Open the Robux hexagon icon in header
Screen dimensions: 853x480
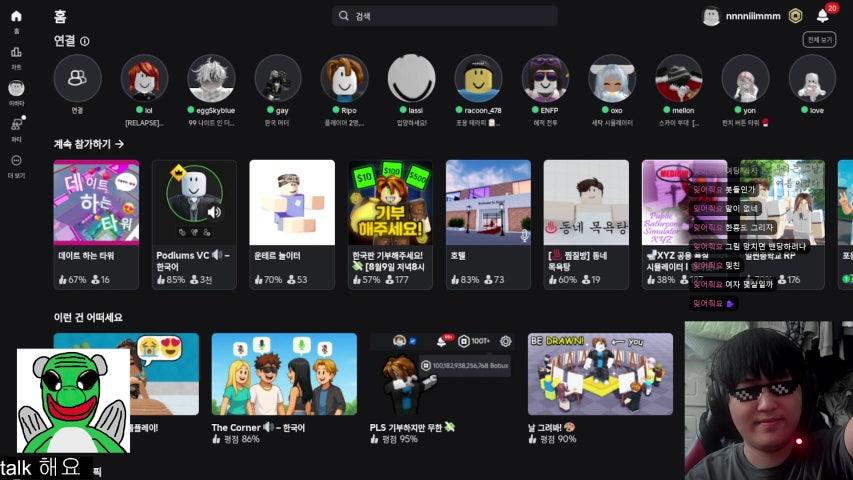[x=795, y=16]
